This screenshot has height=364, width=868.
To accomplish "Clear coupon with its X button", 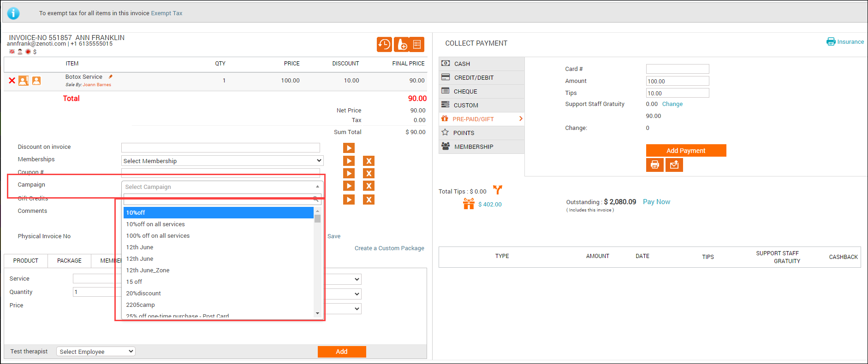I will (x=369, y=173).
